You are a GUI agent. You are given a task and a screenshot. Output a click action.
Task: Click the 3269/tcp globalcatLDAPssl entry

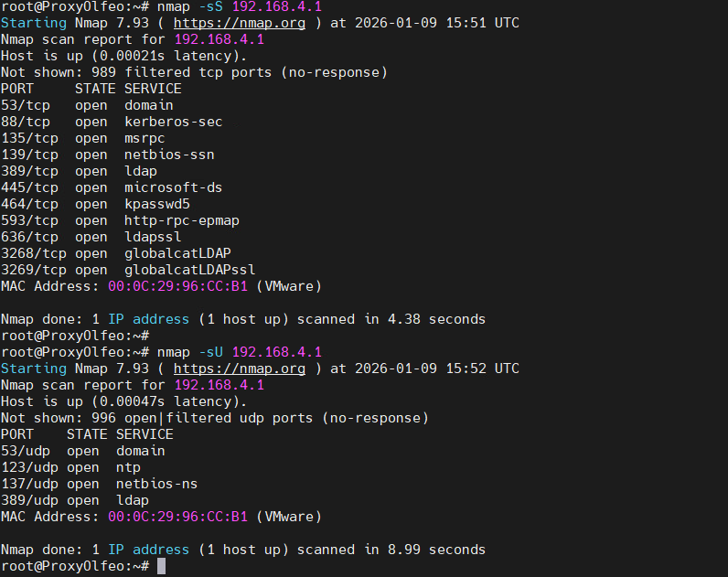128,270
